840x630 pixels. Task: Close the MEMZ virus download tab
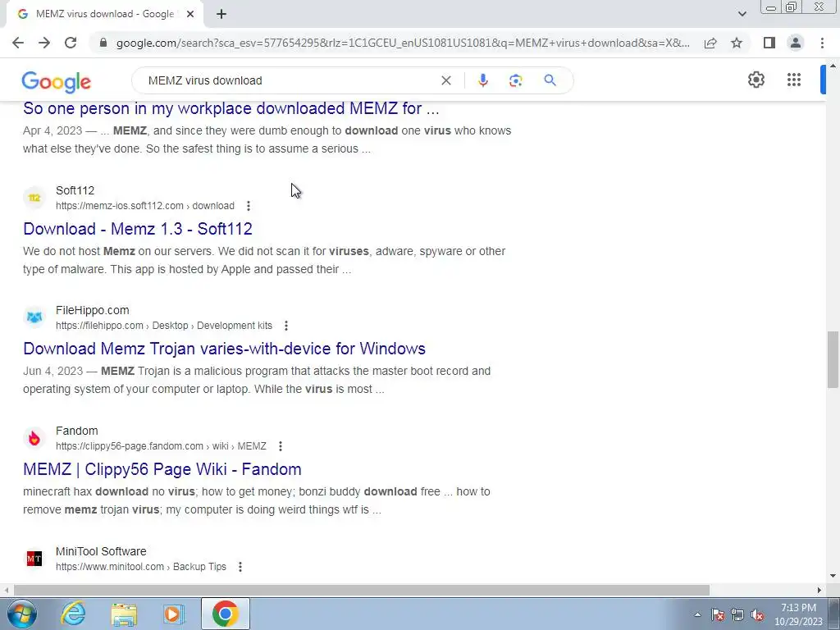click(190, 14)
